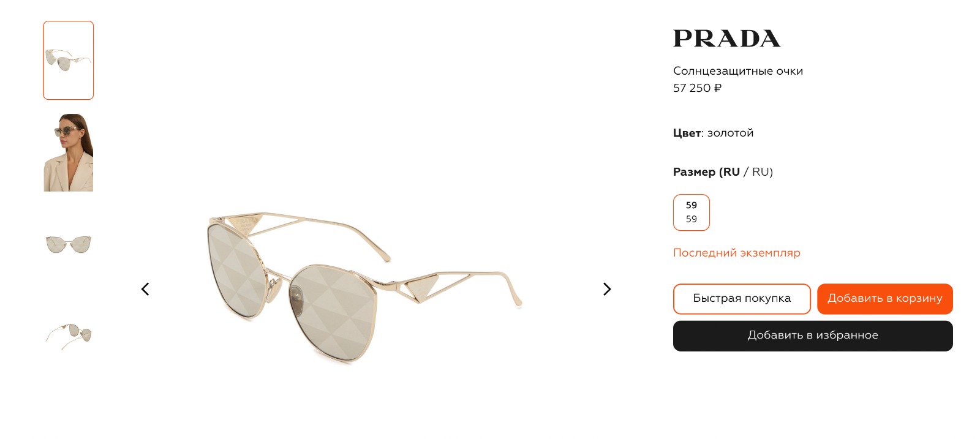Choose size 59
The image size is (980, 439).
point(692,212)
